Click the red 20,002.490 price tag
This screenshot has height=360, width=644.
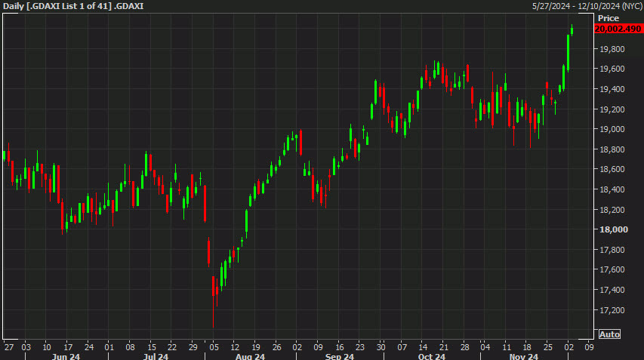tap(618, 29)
